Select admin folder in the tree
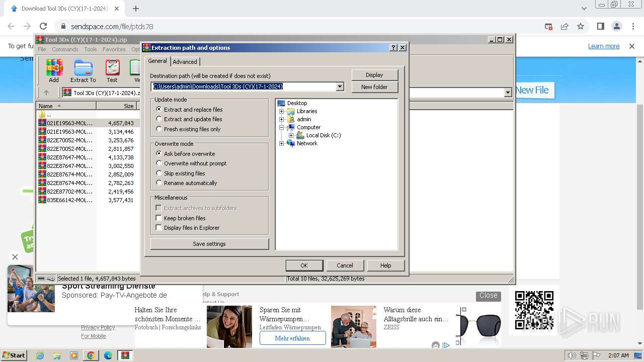 point(299,119)
